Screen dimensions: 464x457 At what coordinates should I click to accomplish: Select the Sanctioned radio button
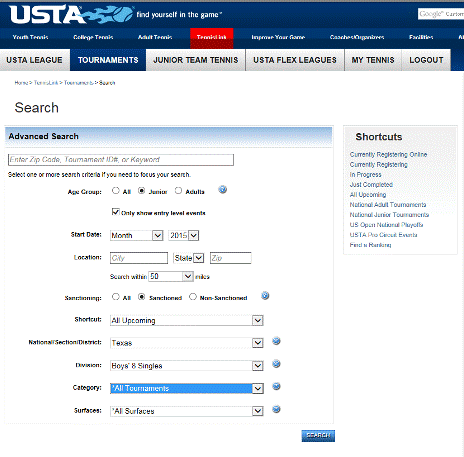pyautogui.click(x=142, y=297)
